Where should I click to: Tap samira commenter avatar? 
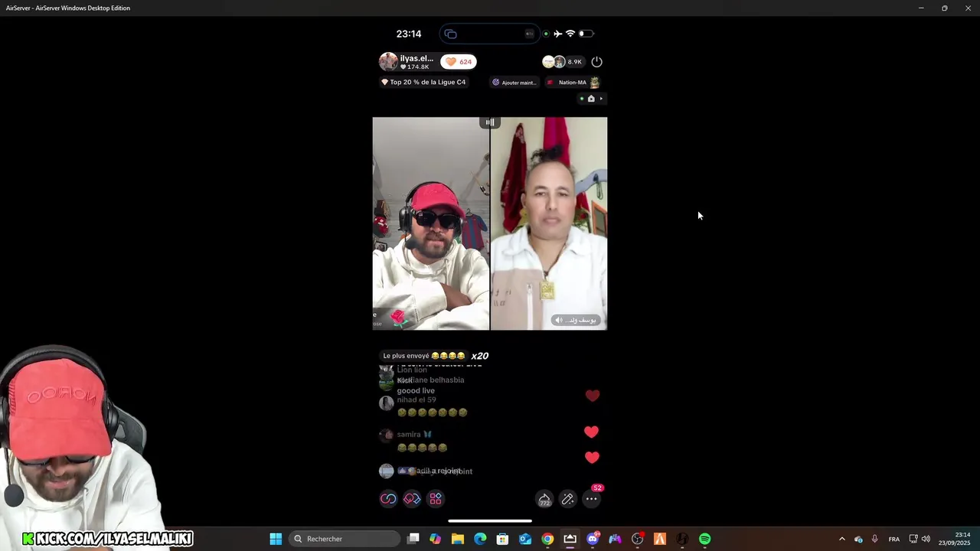tap(387, 435)
